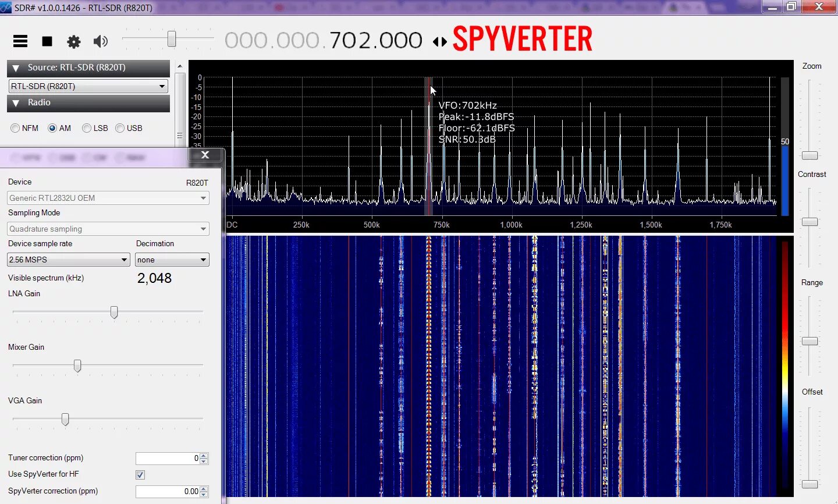Increase SpyVerter correction ppm stepper

(204, 489)
